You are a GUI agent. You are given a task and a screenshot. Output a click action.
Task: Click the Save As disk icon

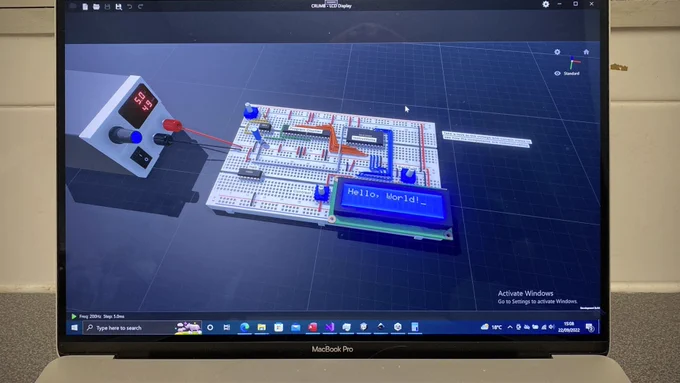pyautogui.click(x=118, y=7)
